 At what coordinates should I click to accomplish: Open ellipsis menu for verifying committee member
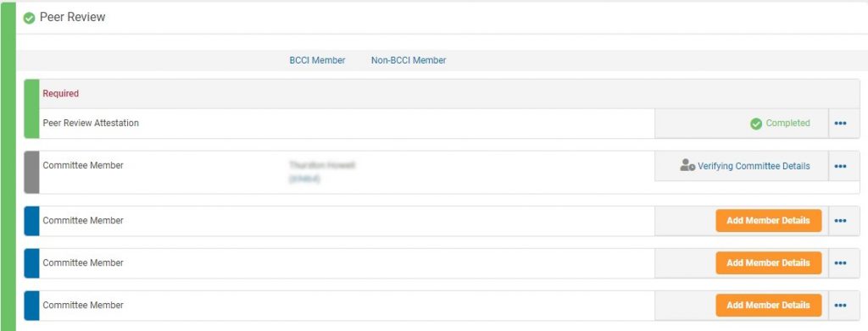[x=840, y=166]
